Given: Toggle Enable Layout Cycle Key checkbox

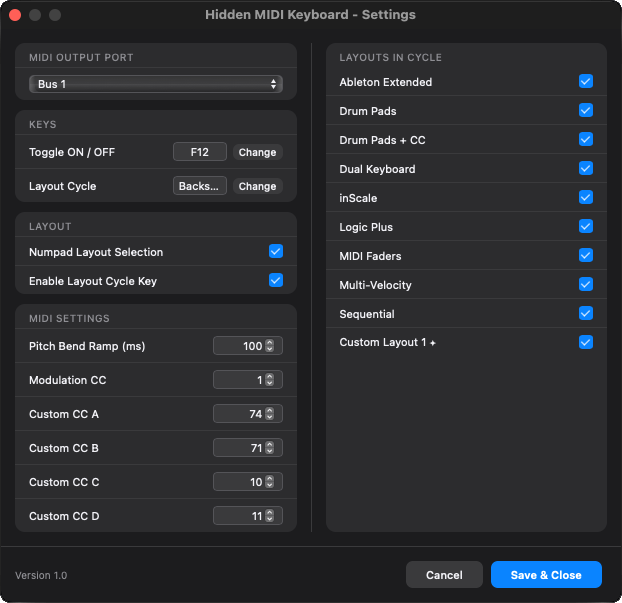Looking at the screenshot, I should [276, 280].
